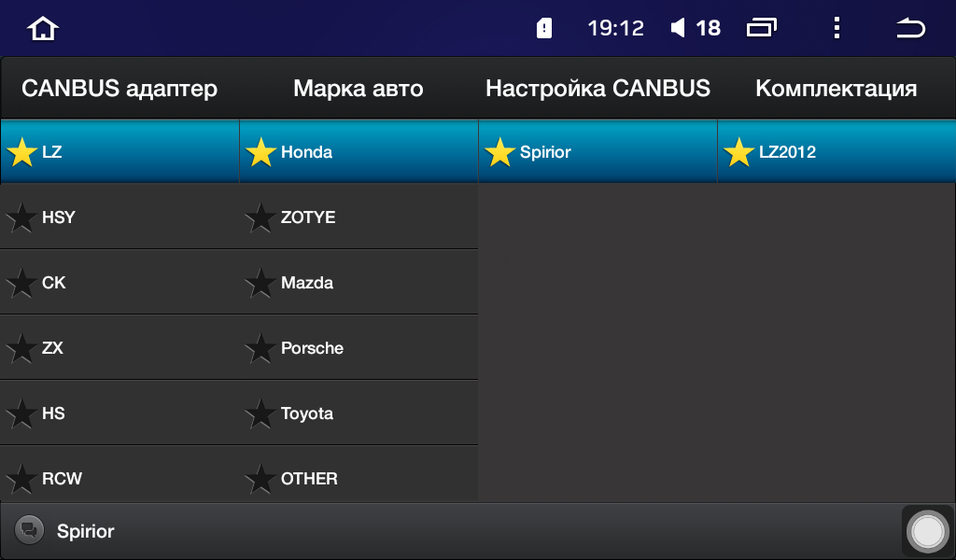Choose Toyota from the car brand list

pos(358,413)
